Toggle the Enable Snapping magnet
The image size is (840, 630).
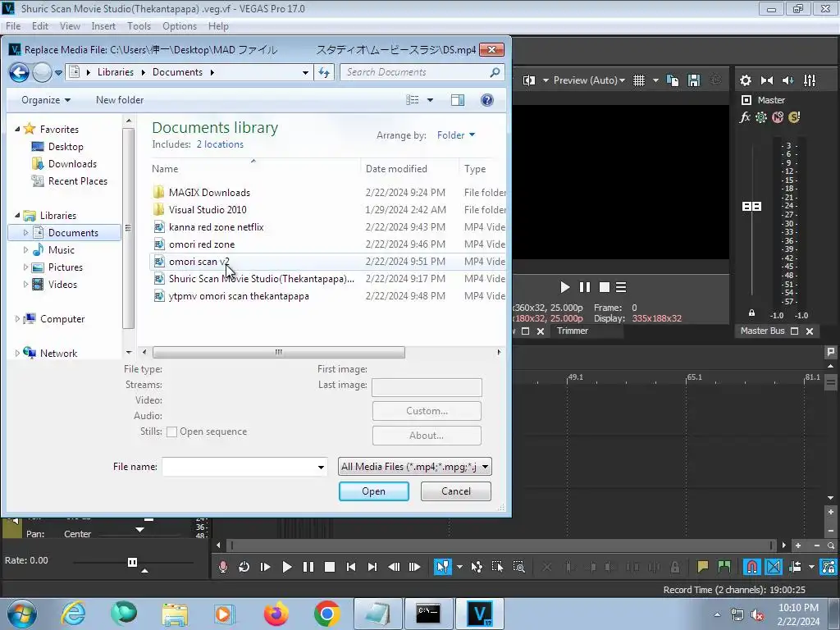(751, 567)
